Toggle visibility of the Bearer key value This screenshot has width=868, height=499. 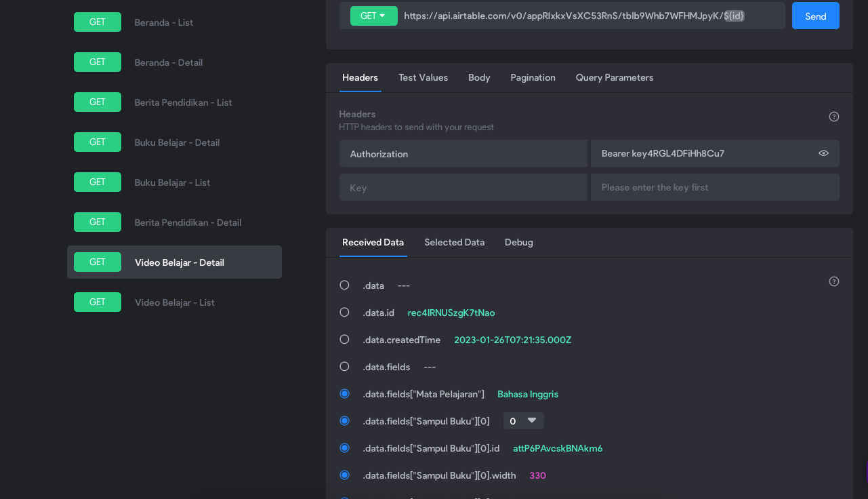pyautogui.click(x=824, y=153)
